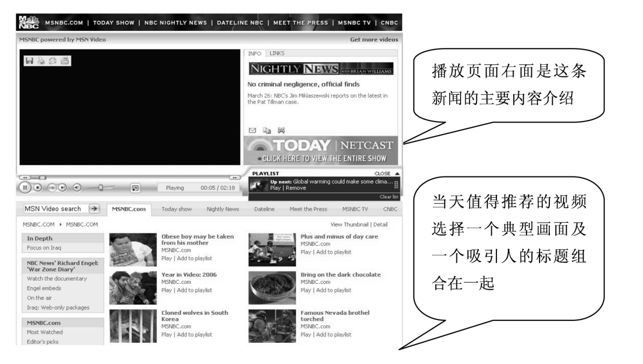Image resolution: width=643 pixels, height=364 pixels.
Task: Stop the video playback
Action: point(37,187)
